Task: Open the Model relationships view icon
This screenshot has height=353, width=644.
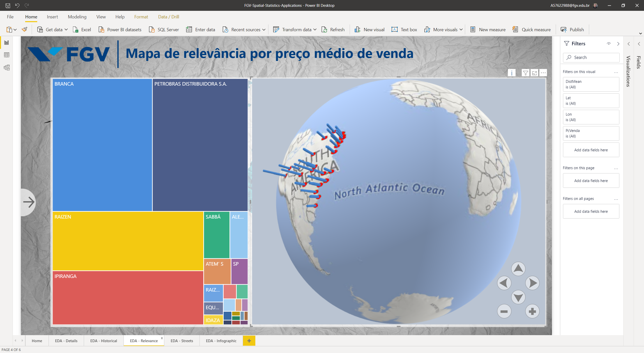Action: pyautogui.click(x=7, y=67)
